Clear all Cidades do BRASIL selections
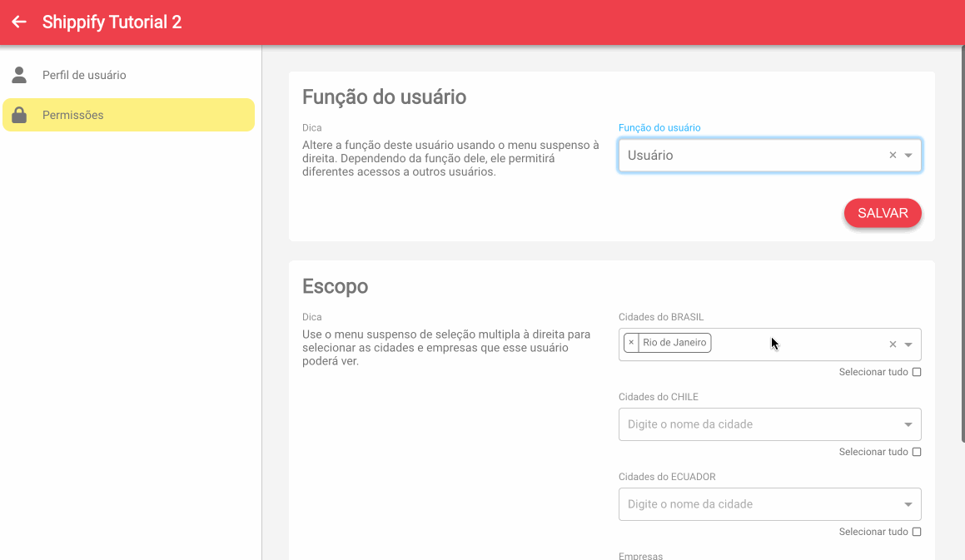 [x=893, y=344]
